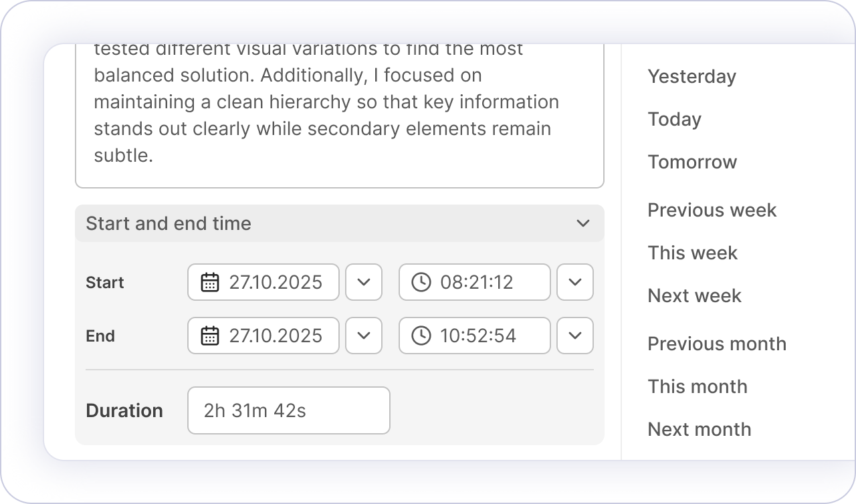Open the Start time dropdown chevron
The height and width of the screenshot is (504, 856).
(x=575, y=282)
